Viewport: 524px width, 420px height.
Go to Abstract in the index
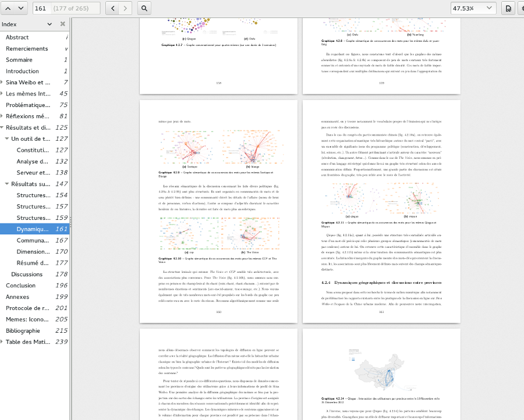click(17, 37)
